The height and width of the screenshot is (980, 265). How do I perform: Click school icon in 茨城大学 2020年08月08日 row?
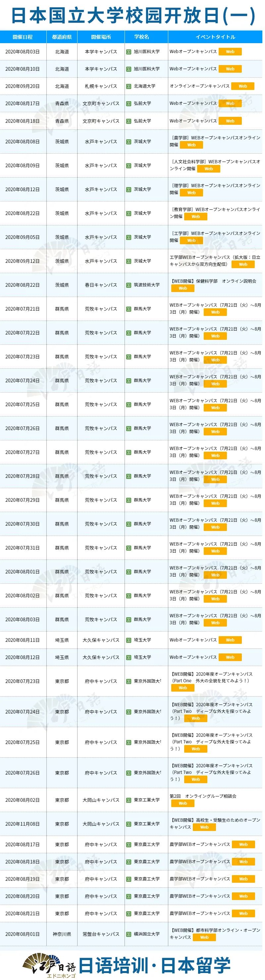pyautogui.click(x=130, y=143)
